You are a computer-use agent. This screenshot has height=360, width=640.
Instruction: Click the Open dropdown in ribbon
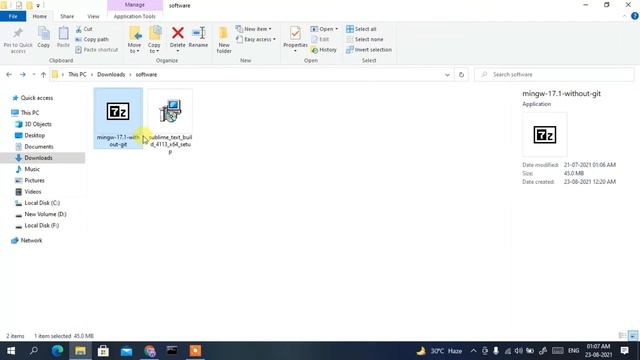[324, 29]
